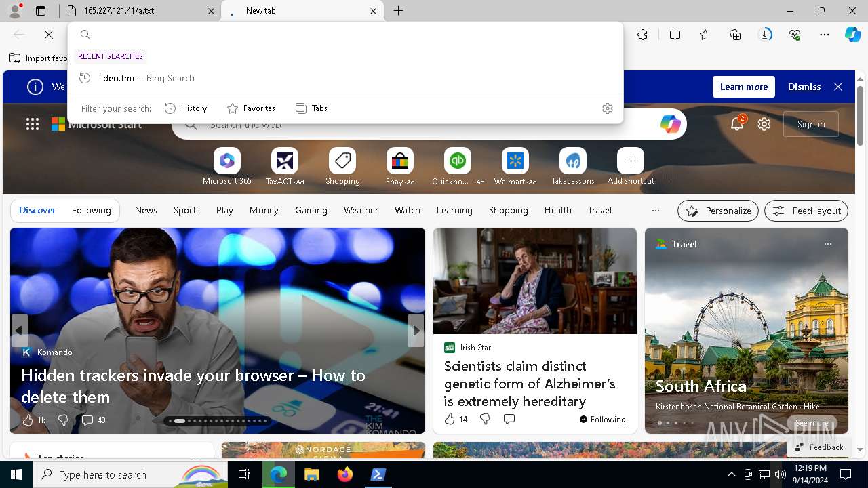Like the Hidden trackers article
868x488 pixels.
click(34, 420)
